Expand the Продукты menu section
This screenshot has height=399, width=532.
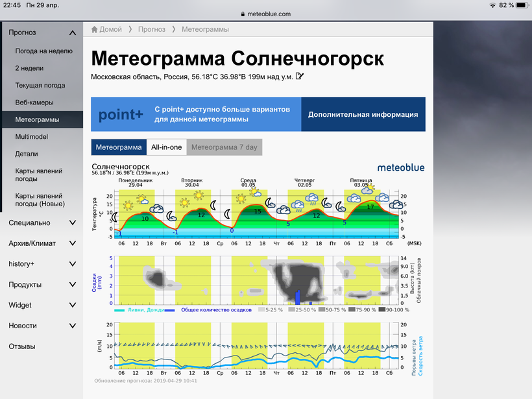(x=72, y=285)
